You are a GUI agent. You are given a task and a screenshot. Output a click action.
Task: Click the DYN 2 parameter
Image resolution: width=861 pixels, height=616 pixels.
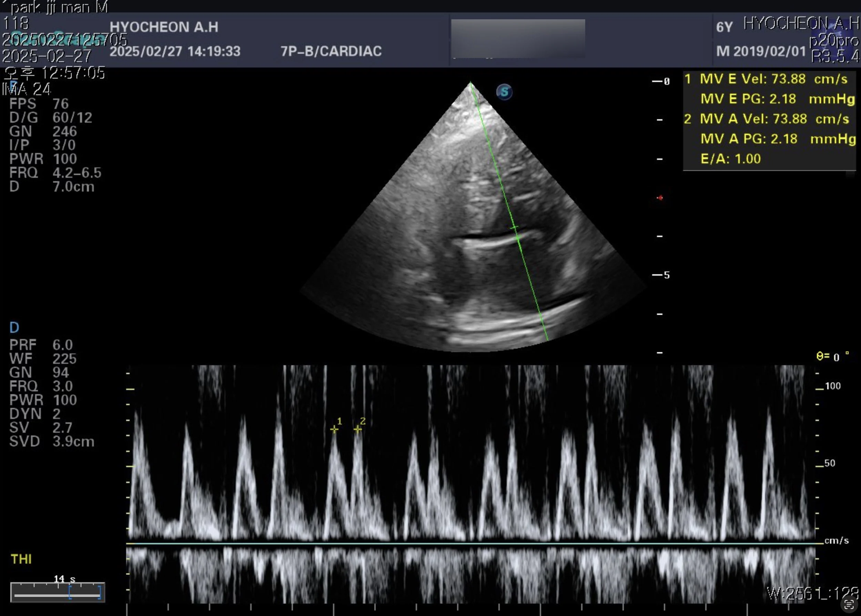pyautogui.click(x=35, y=414)
